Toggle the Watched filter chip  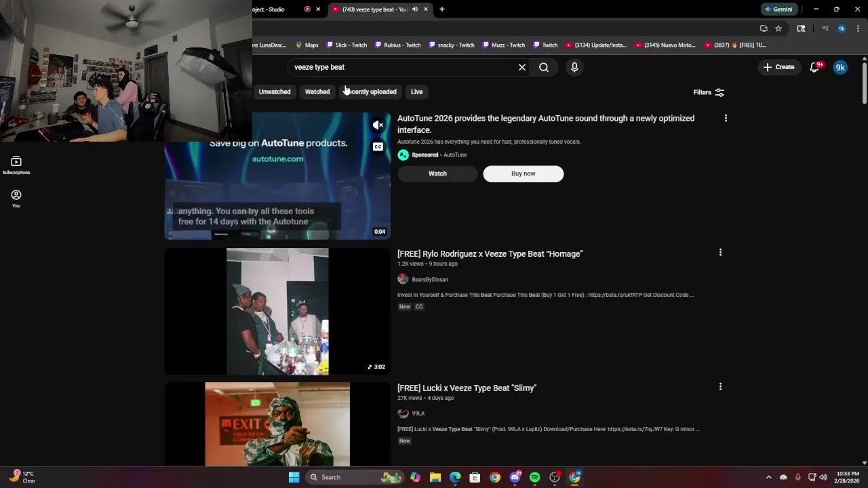317,91
